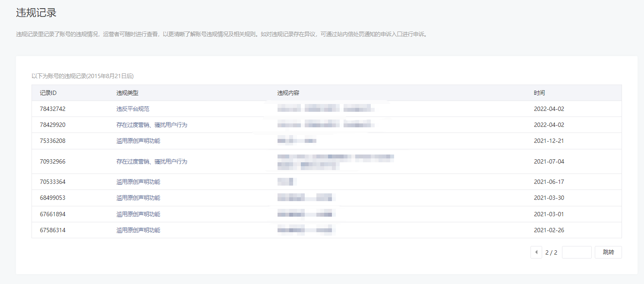Select record ID 70932966
The width and height of the screenshot is (644, 284).
point(53,161)
